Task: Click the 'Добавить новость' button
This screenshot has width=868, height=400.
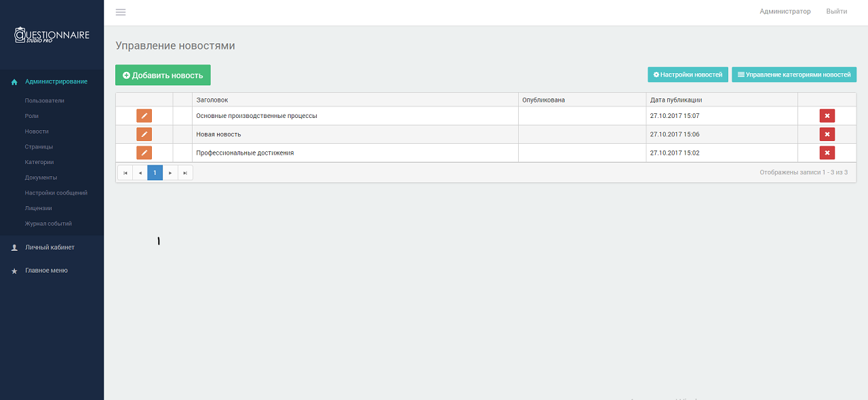Action: (x=163, y=75)
